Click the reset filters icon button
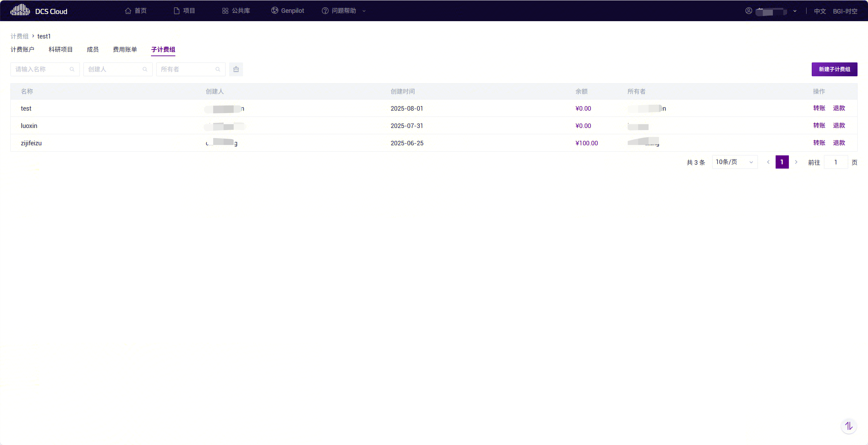 236,69
